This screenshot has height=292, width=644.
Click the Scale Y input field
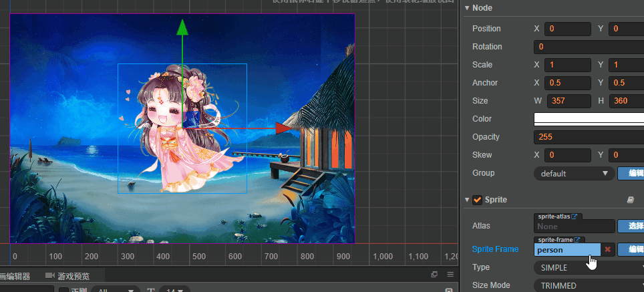pyautogui.click(x=627, y=65)
